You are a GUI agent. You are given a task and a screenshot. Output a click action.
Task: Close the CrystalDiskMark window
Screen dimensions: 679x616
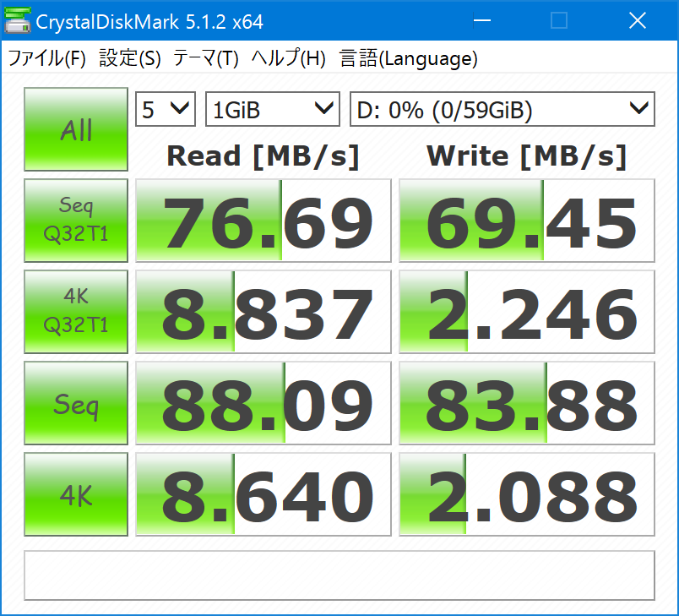tap(638, 20)
